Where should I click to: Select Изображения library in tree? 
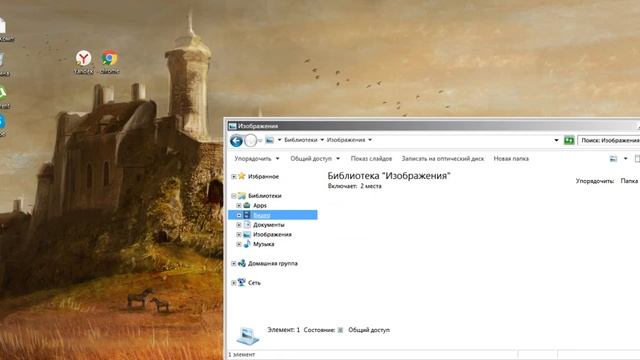coord(272,235)
